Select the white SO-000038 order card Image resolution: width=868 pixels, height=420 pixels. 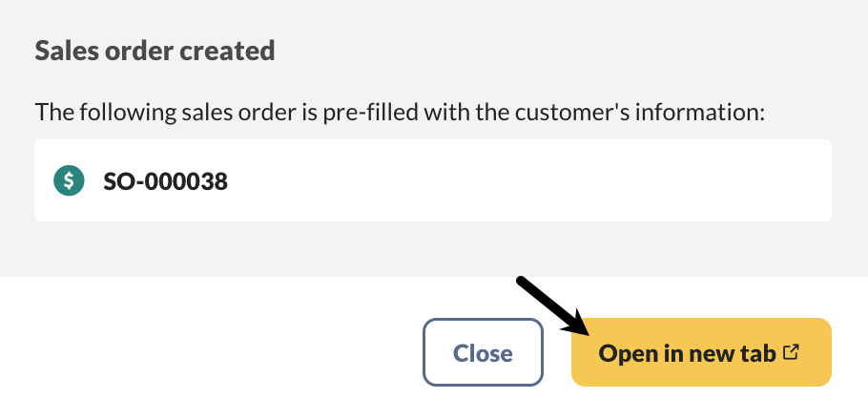[432, 180]
